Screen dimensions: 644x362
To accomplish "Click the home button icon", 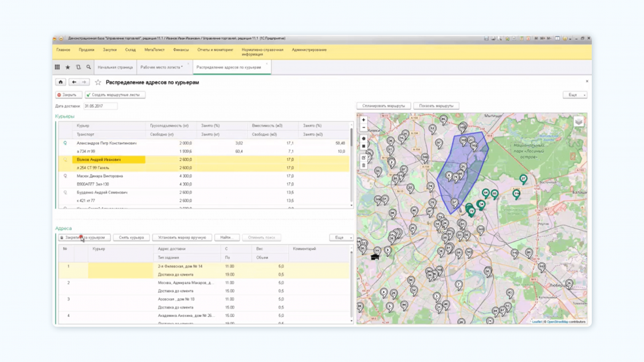I will point(61,82).
